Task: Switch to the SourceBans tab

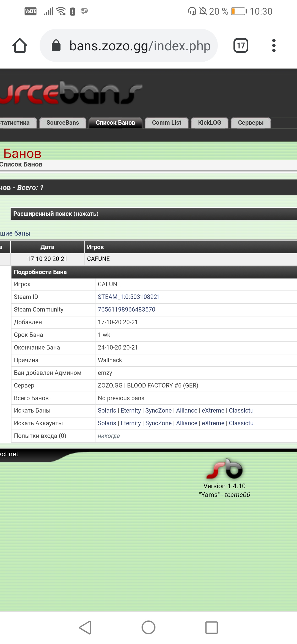Action: [63, 123]
